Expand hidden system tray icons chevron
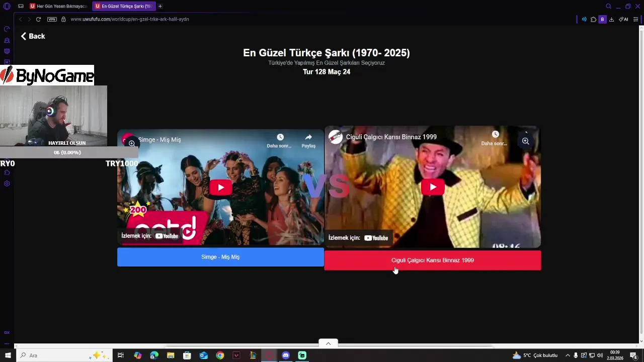Viewport: 644px width, 362px height. pos(568,355)
